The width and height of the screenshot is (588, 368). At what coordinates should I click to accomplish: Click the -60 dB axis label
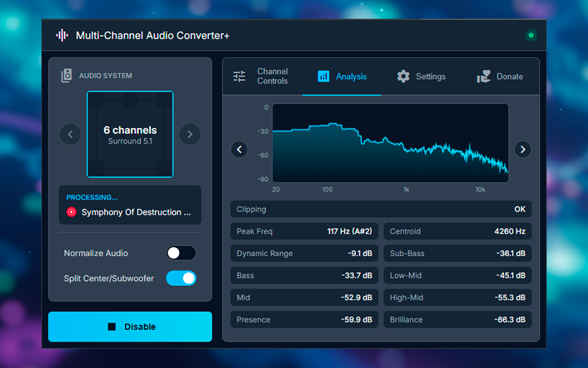tap(263, 155)
